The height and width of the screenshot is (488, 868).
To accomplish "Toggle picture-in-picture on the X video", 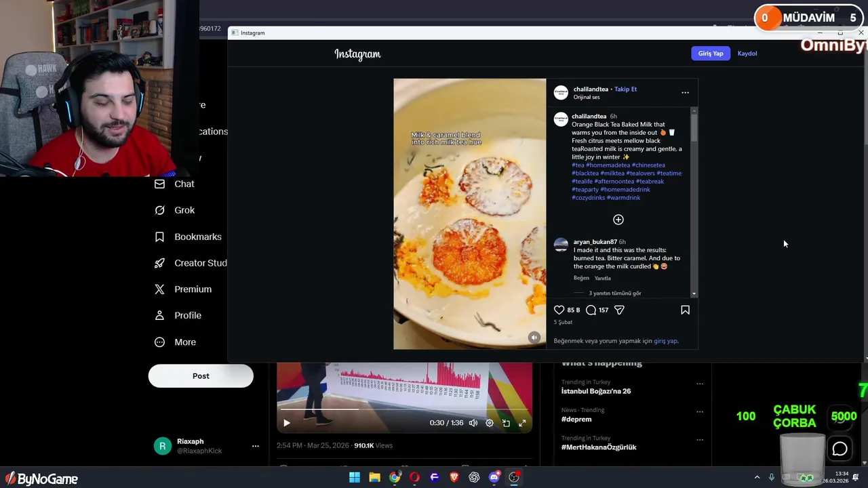I will click(x=506, y=423).
